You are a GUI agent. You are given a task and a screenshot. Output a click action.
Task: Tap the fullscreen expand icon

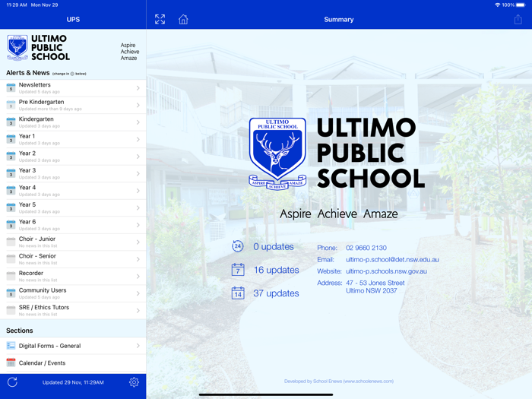click(160, 19)
